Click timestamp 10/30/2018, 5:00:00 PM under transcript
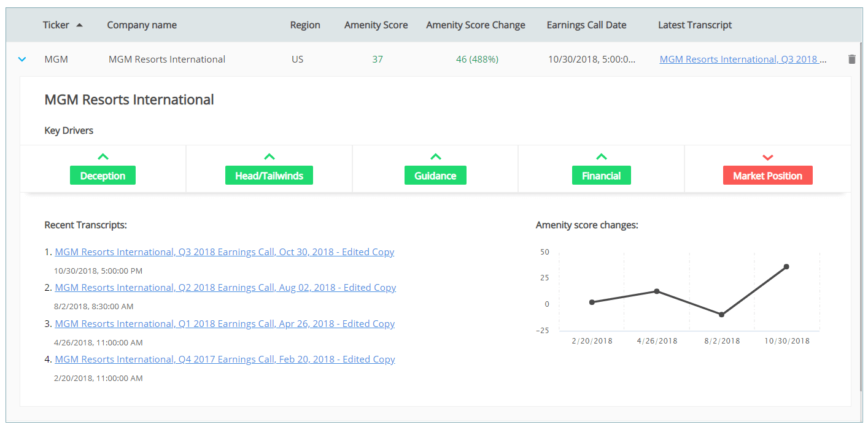Screen dimensions: 868x427 coord(98,271)
